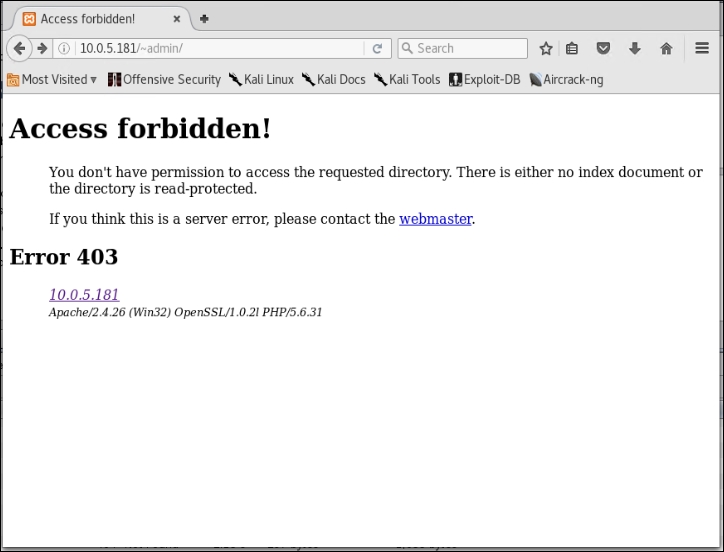Bookmark this page with the star icon
724x552 pixels.
tap(546, 48)
